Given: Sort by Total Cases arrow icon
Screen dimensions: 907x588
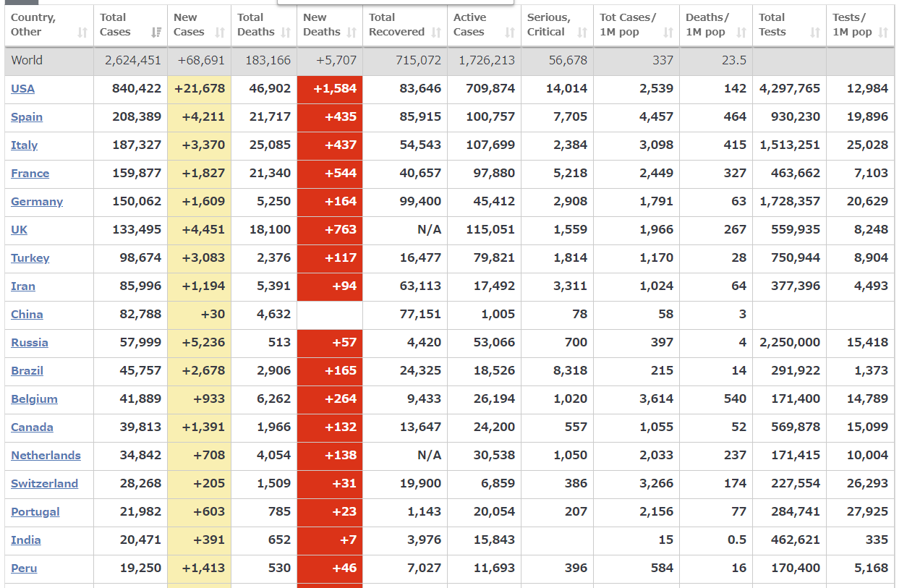Looking at the screenshot, I should pyautogui.click(x=156, y=33).
